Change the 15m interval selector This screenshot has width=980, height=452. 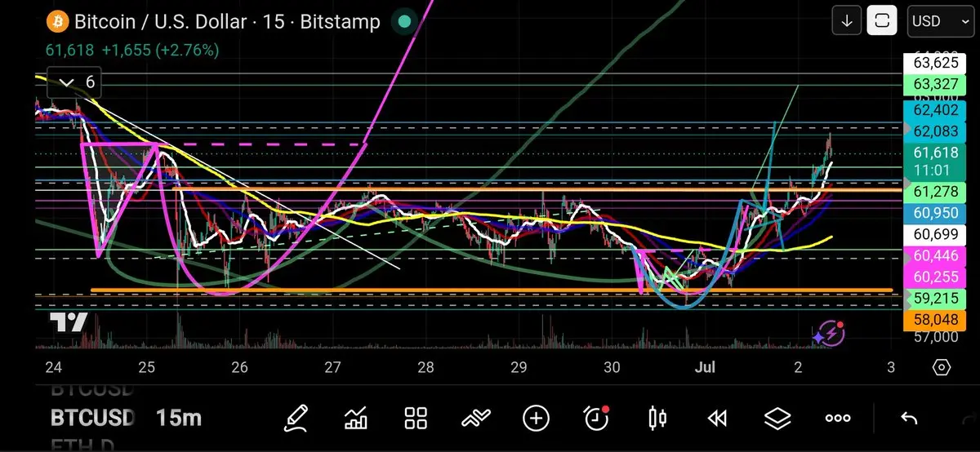[178, 419]
